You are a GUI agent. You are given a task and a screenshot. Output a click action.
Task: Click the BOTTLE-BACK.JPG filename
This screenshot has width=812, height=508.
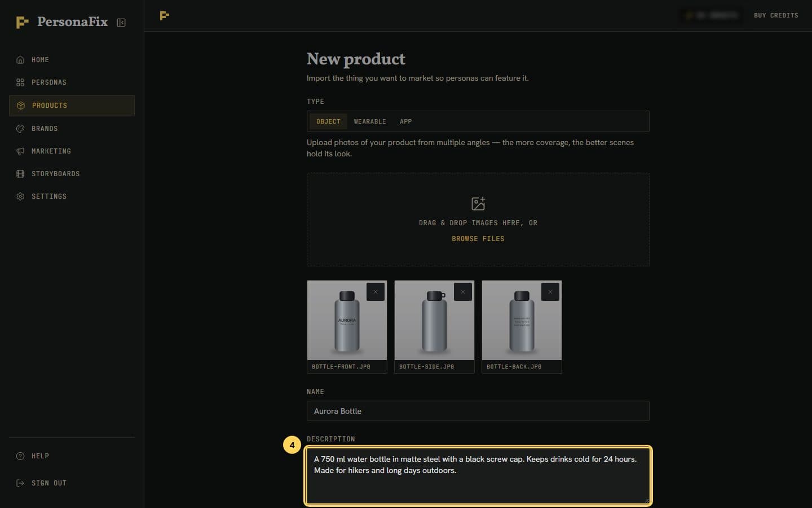(514, 367)
